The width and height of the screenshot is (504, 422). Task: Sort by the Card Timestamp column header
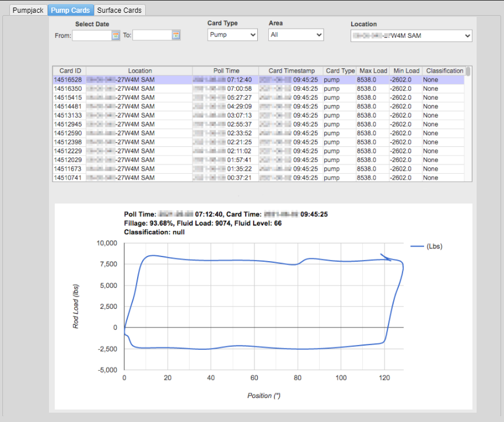(291, 71)
